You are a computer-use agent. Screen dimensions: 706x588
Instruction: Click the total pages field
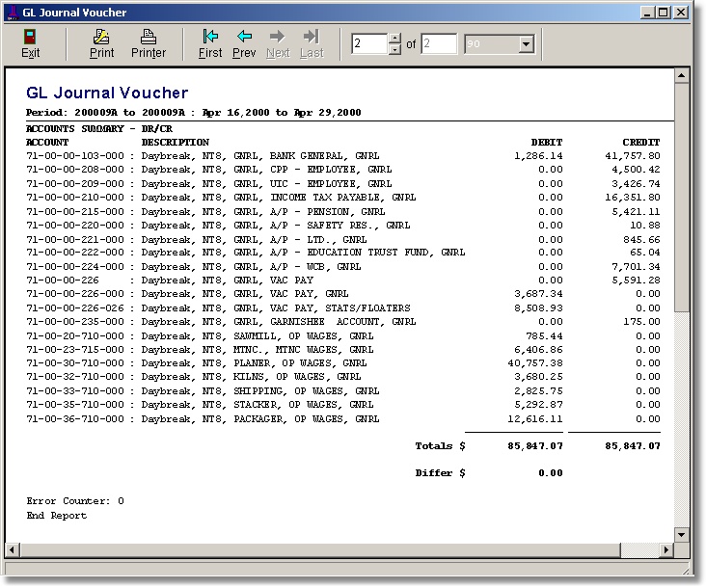(x=439, y=44)
